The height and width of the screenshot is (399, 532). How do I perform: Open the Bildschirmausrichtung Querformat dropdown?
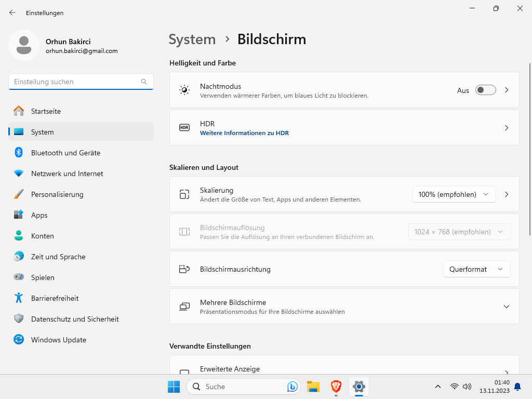click(476, 269)
